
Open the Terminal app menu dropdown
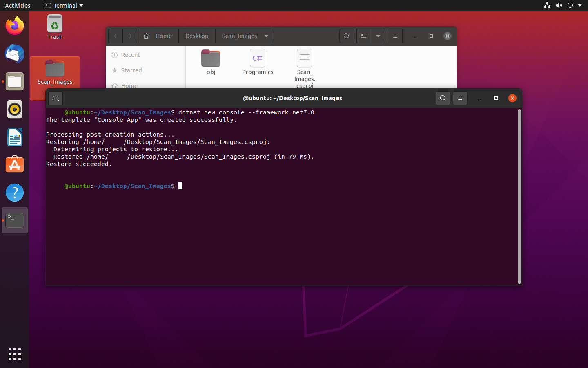point(64,6)
